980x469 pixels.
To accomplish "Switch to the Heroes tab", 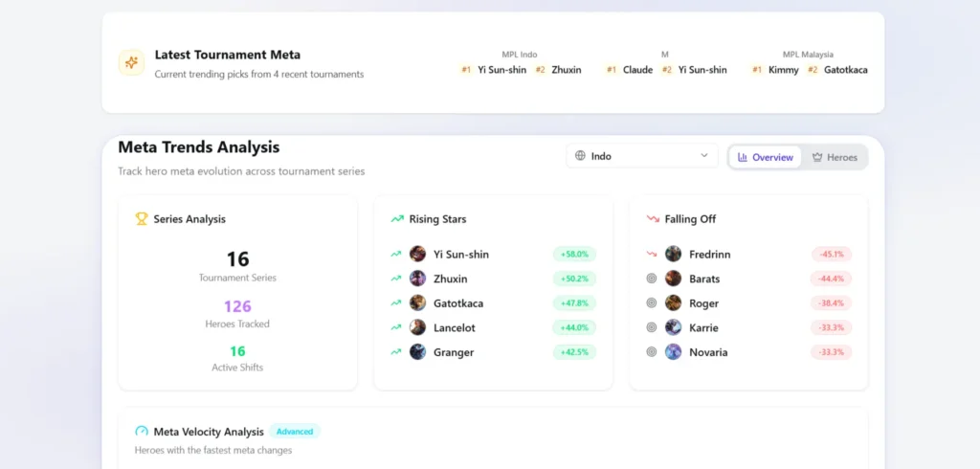I will [x=835, y=157].
